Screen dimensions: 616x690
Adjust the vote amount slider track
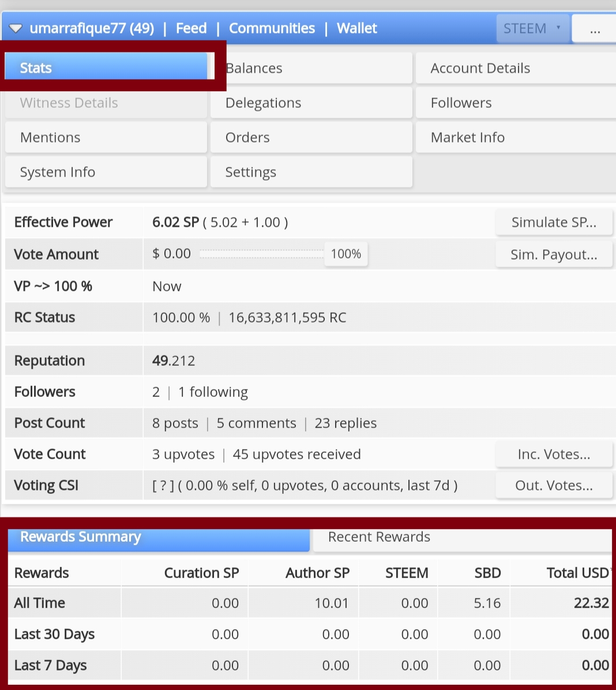262,254
